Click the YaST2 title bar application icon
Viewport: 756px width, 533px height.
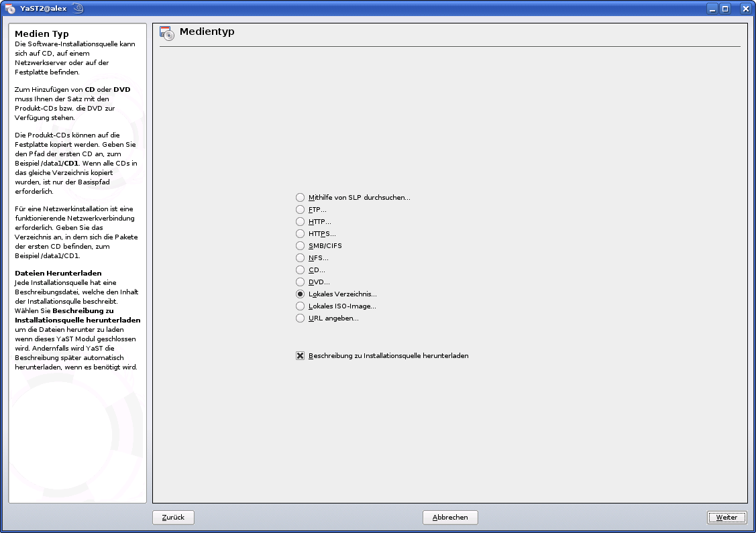(x=9, y=8)
